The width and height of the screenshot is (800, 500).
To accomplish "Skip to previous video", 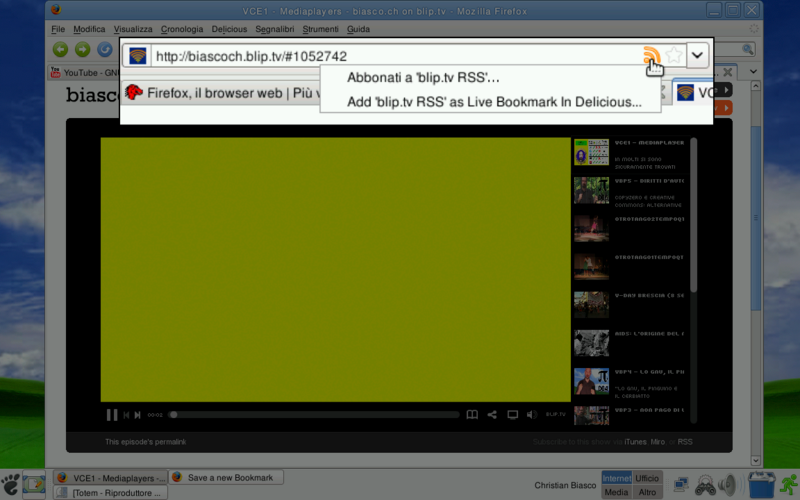I will click(x=126, y=415).
